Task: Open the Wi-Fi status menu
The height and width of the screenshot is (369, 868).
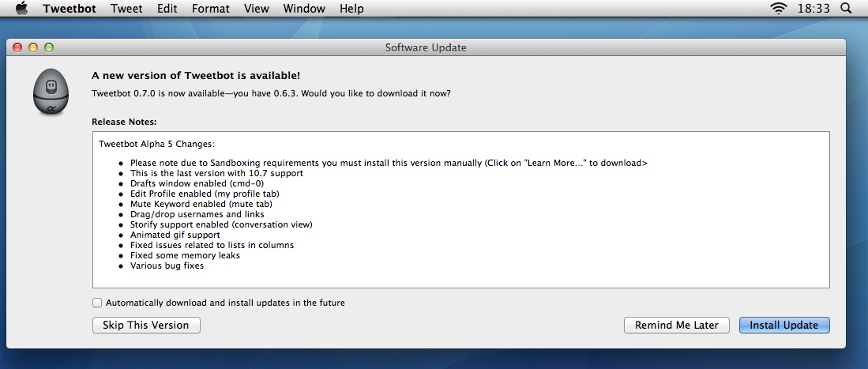Action: (x=778, y=9)
